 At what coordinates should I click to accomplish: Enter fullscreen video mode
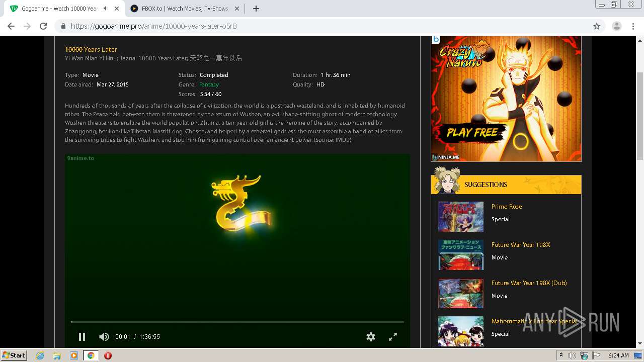(393, 337)
